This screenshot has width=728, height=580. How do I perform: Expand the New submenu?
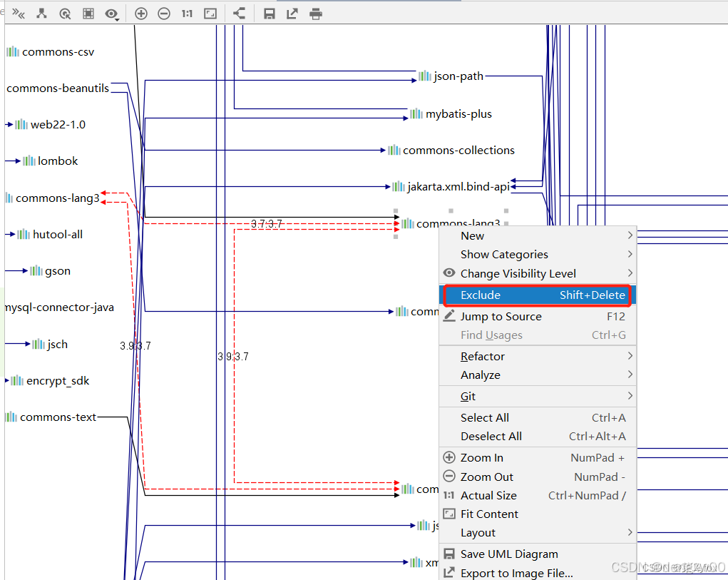538,236
